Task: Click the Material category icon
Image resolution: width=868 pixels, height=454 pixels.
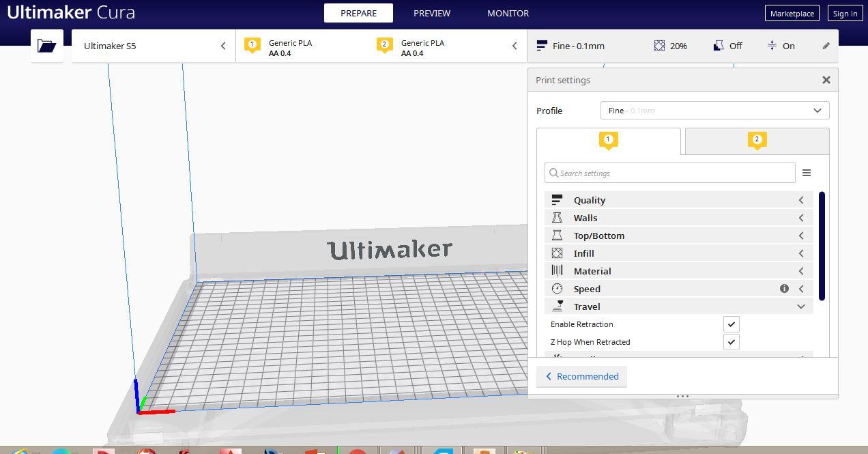Action: [557, 271]
